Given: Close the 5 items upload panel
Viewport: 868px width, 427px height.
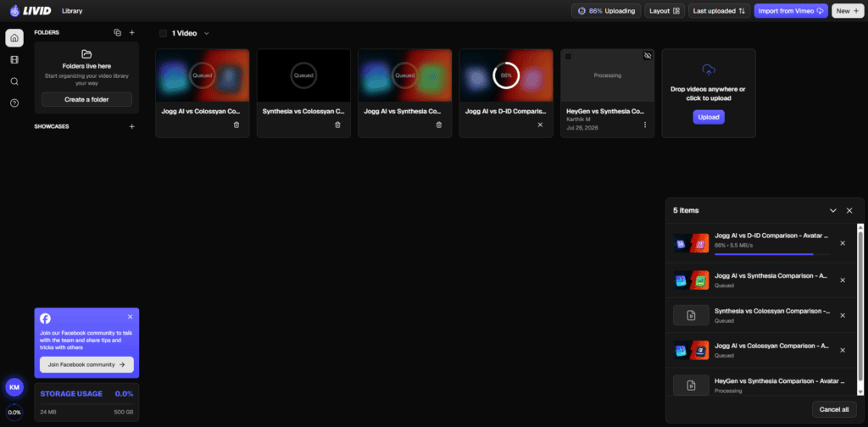Looking at the screenshot, I should [849, 211].
